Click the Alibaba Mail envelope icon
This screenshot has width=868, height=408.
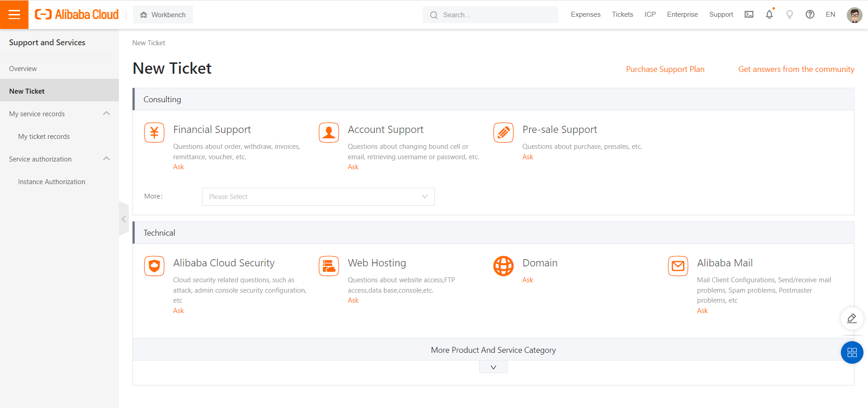point(678,266)
